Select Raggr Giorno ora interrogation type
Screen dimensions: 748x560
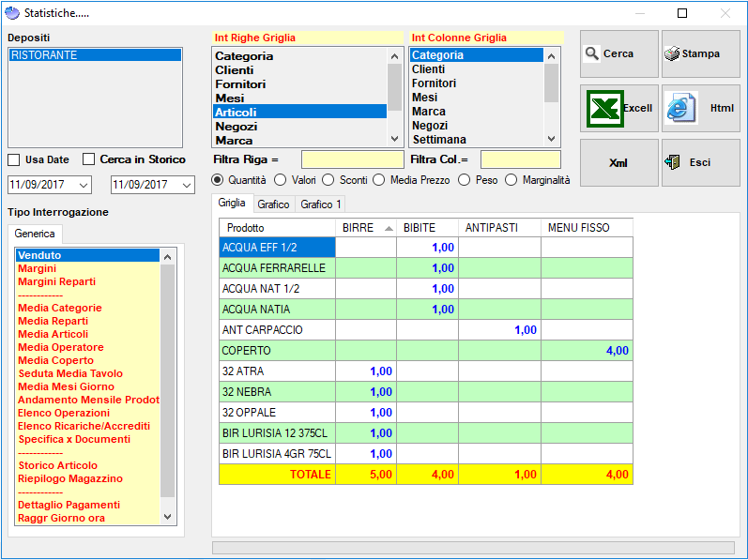tap(88, 518)
